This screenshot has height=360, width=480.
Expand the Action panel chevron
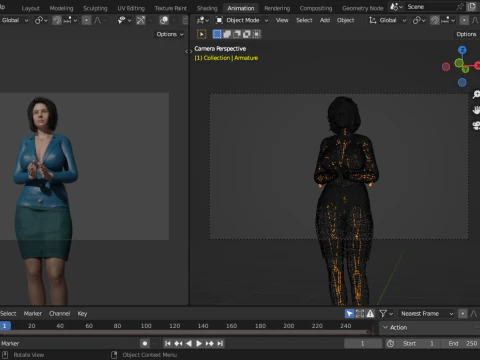click(x=385, y=328)
